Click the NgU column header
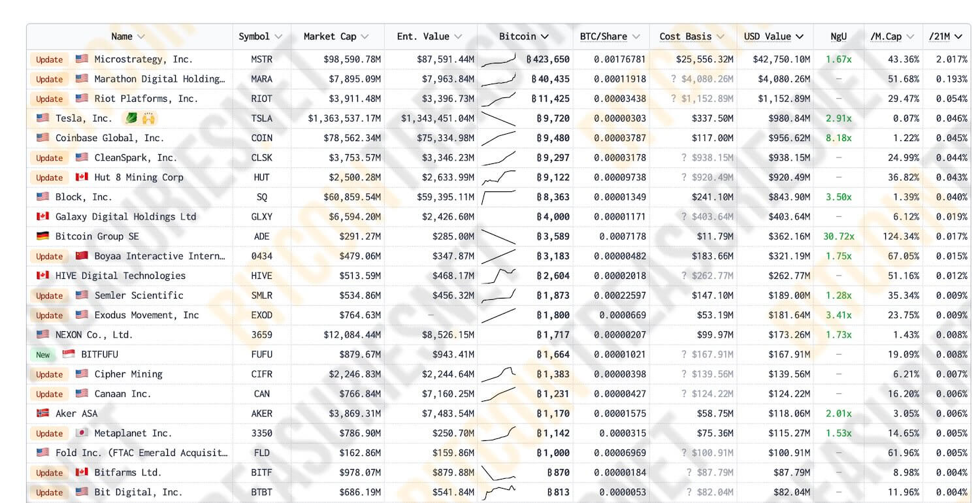 [x=838, y=37]
